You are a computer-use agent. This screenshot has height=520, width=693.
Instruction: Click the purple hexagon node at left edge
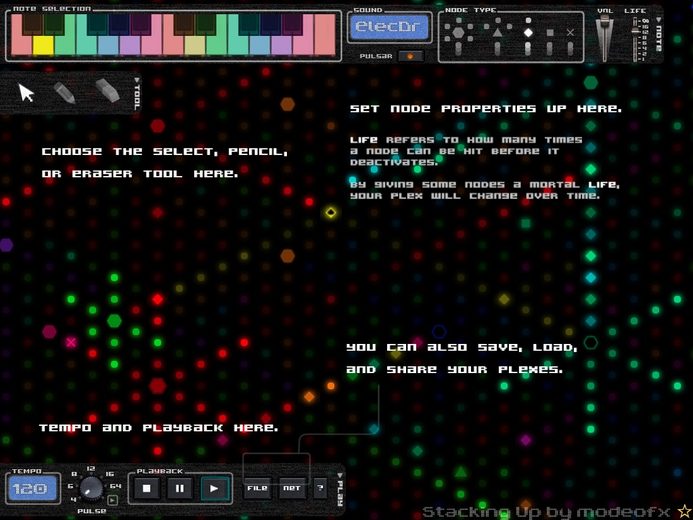[x=6, y=245]
